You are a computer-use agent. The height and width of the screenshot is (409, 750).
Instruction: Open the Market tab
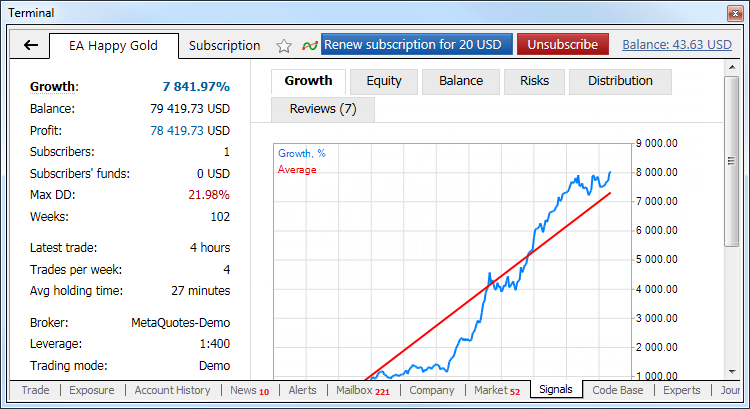point(497,390)
